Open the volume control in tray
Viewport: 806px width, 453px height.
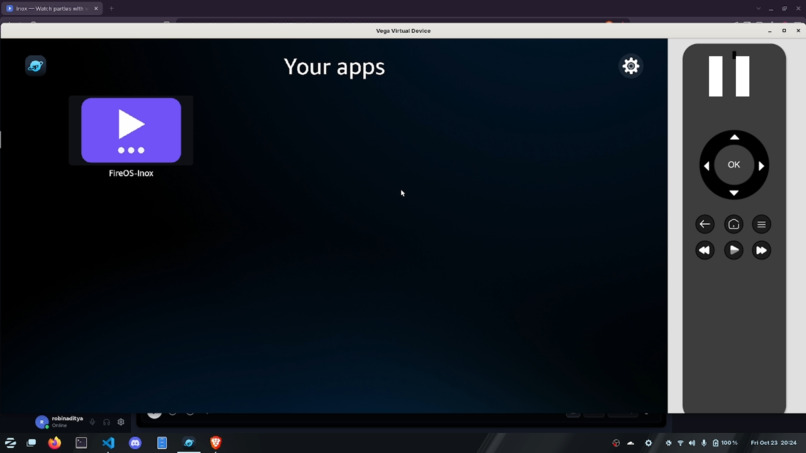[692, 443]
